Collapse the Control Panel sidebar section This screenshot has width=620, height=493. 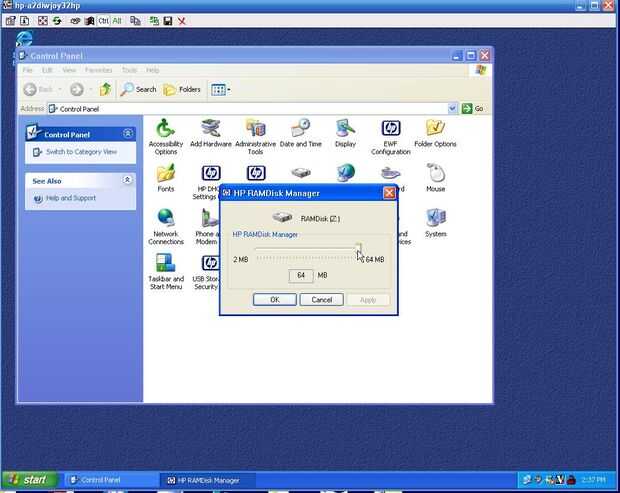tap(128, 134)
